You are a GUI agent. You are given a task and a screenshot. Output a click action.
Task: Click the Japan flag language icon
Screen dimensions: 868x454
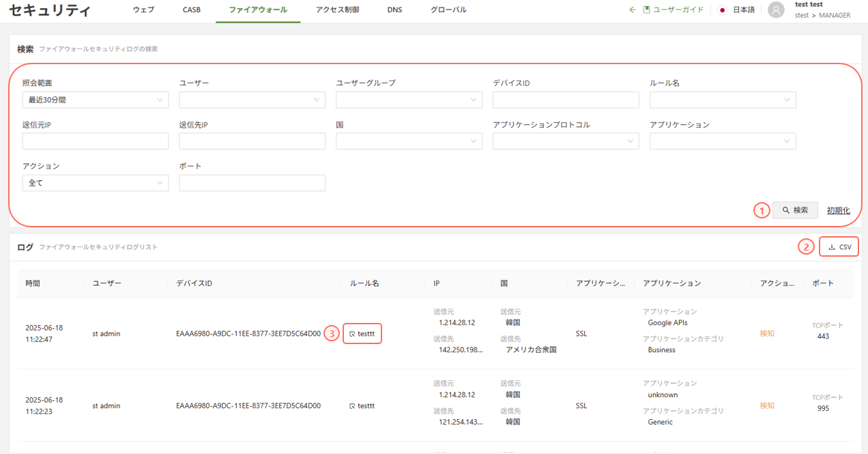[723, 10]
